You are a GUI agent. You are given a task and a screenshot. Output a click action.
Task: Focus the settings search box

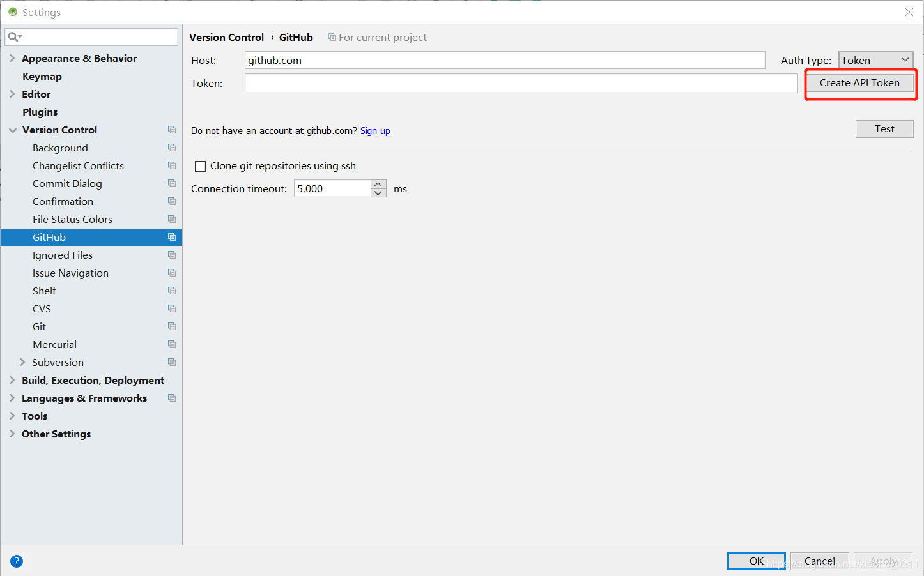tap(91, 37)
